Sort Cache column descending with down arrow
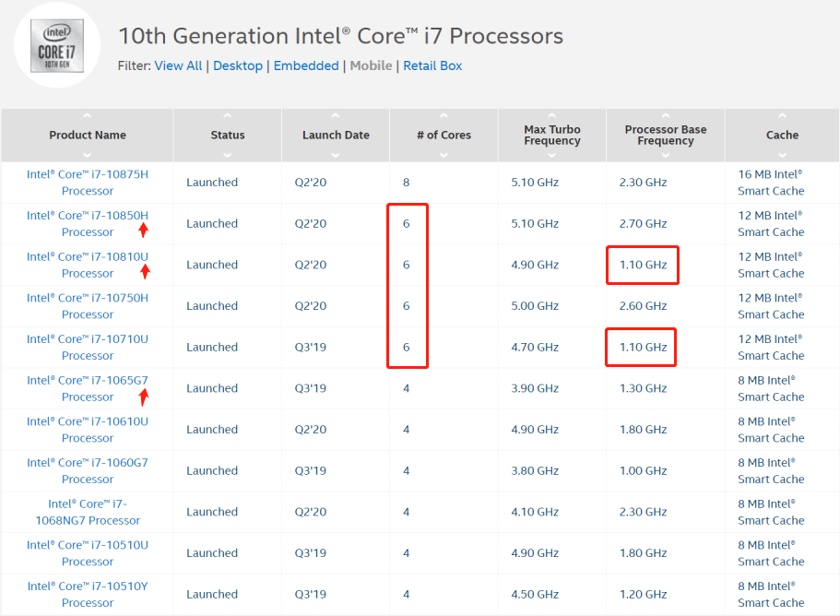Screen dimensions: 840x616 pos(782,155)
